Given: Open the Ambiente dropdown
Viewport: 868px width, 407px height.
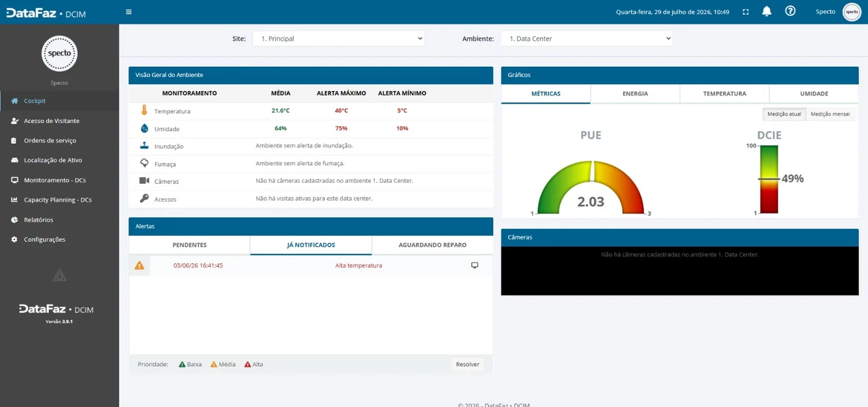Looking at the screenshot, I should click(x=587, y=39).
